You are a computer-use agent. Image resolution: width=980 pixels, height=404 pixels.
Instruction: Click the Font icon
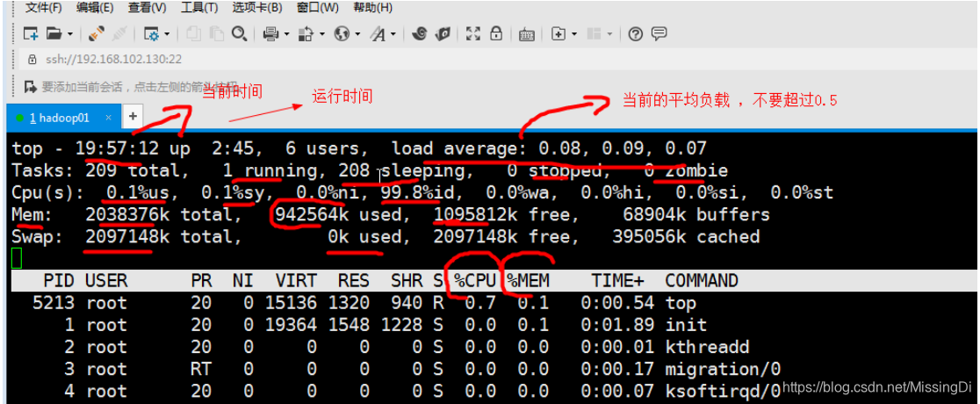[378, 33]
